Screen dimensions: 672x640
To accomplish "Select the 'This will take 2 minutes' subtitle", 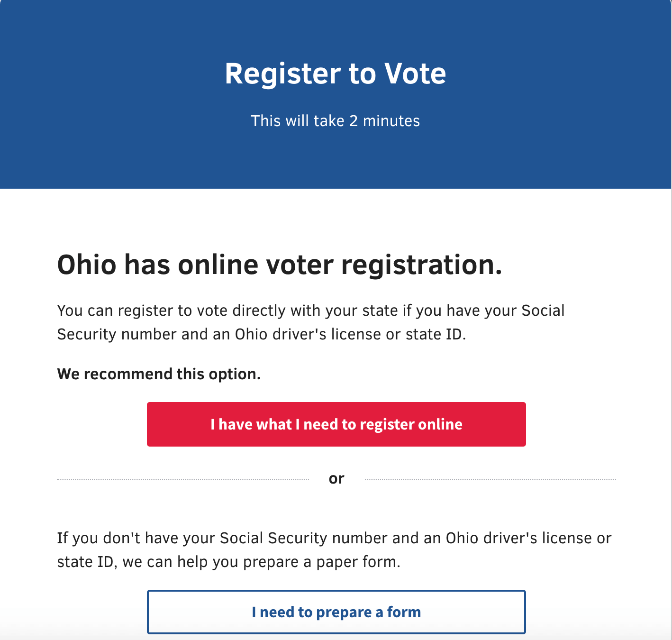I will (335, 121).
